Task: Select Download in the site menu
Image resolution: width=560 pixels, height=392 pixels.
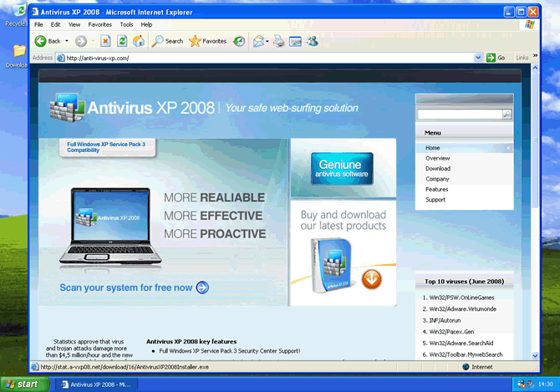Action: [437, 169]
